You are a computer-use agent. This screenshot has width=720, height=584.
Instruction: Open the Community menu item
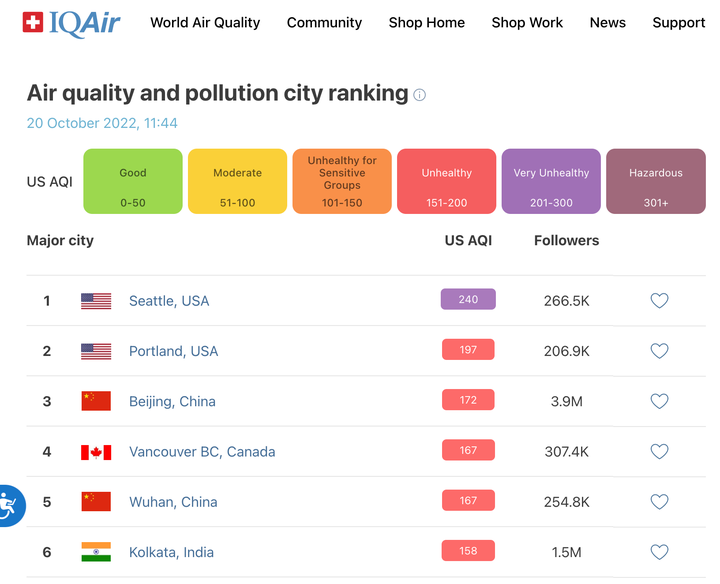pyautogui.click(x=324, y=22)
